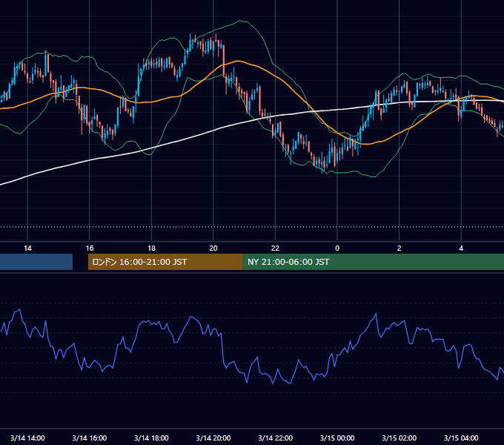Select the NY 21:00-06:00 JST session bar
The height and width of the screenshot is (445, 504).
click(373, 262)
